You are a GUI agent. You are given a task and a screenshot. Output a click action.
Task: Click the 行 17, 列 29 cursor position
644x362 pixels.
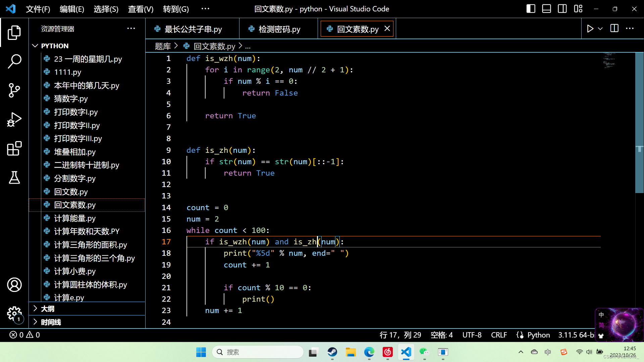coord(400,335)
